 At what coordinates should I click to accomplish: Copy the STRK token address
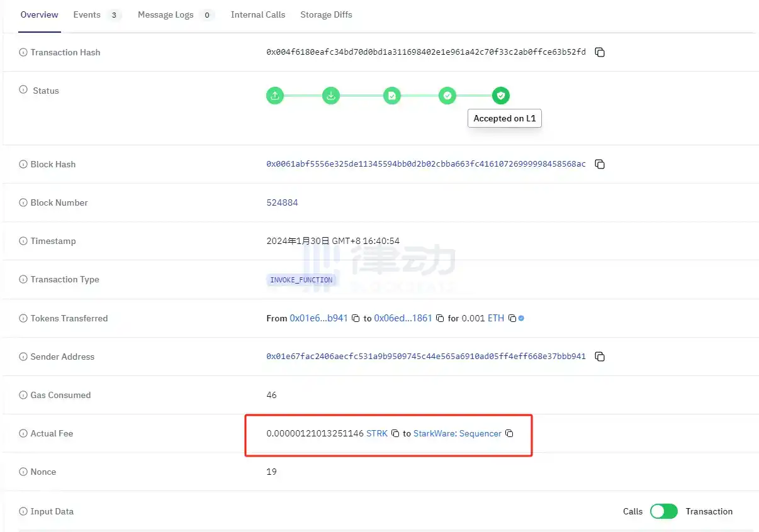tap(395, 434)
